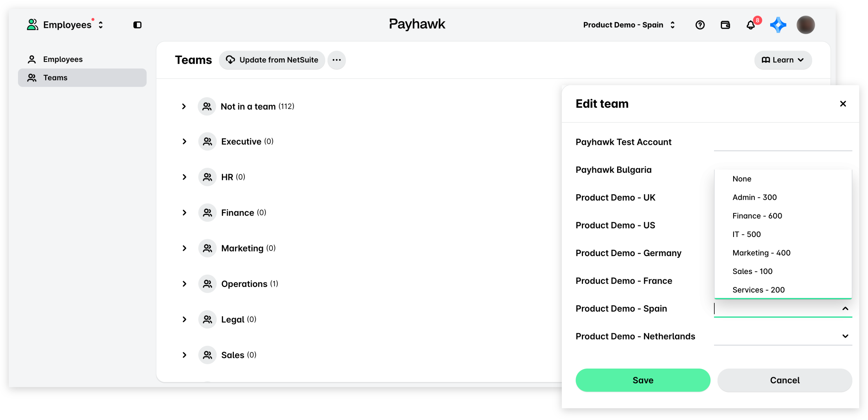868x420 pixels.
Task: Toggle the sidebar collapse icon
Action: [137, 25]
